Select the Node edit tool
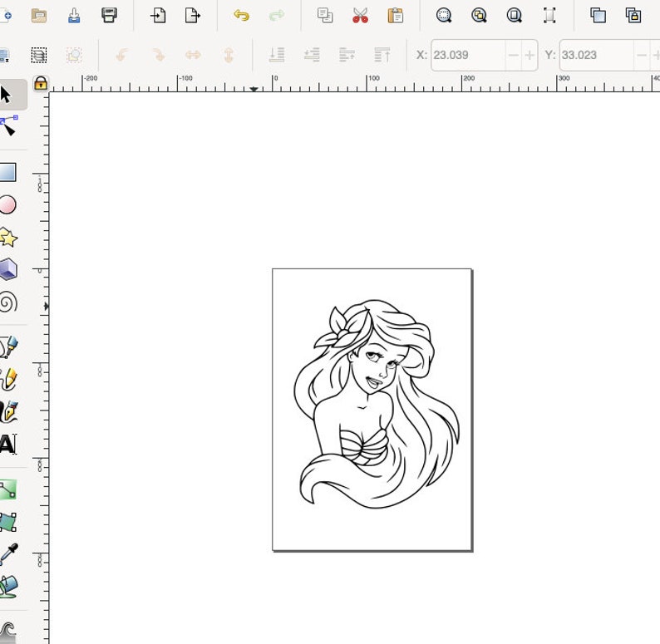This screenshot has width=660, height=644. (x=8, y=125)
